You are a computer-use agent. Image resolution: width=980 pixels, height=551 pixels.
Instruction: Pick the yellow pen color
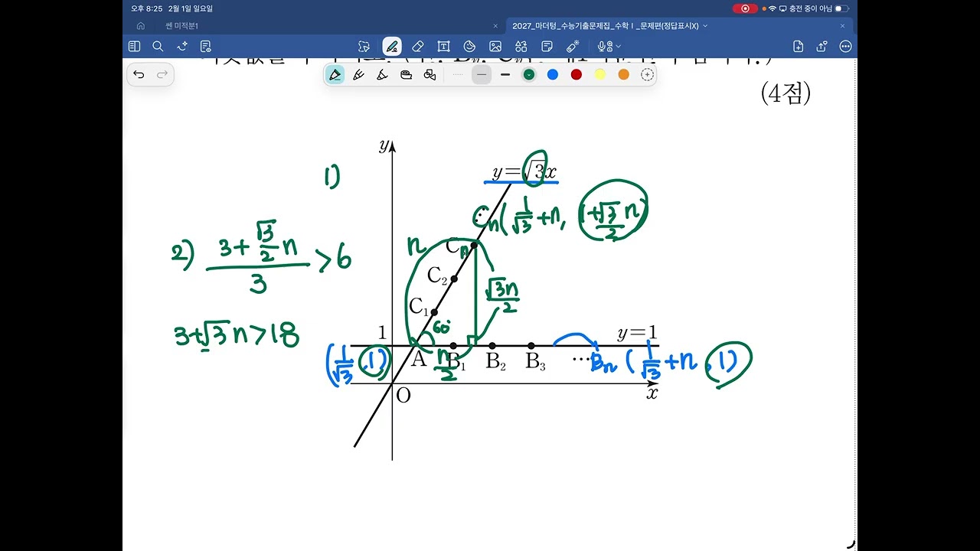(x=600, y=74)
